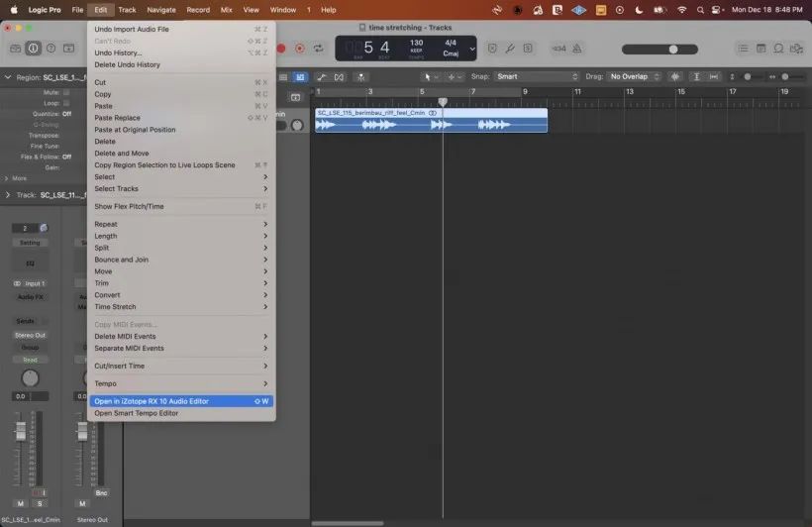Image resolution: width=812 pixels, height=527 pixels.
Task: Toggle Show Automation icon
Action: click(x=321, y=77)
